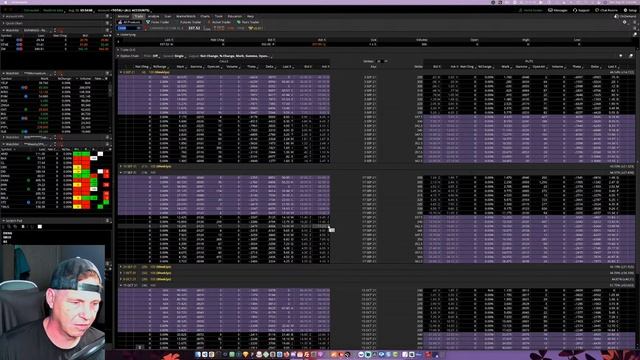Collapse the Underlying section
Screen dimensions: 640x360
tap(118, 35)
